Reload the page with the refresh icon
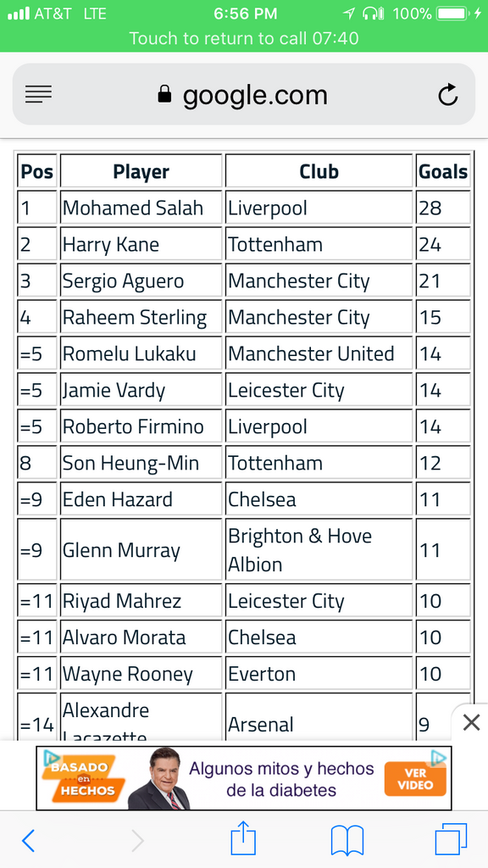Image resolution: width=488 pixels, height=868 pixels. point(447,94)
